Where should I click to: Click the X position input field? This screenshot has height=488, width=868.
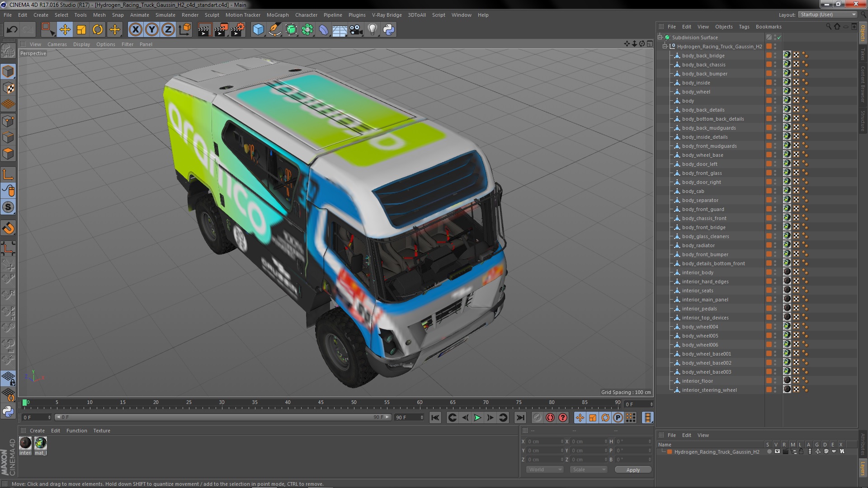[x=545, y=441]
